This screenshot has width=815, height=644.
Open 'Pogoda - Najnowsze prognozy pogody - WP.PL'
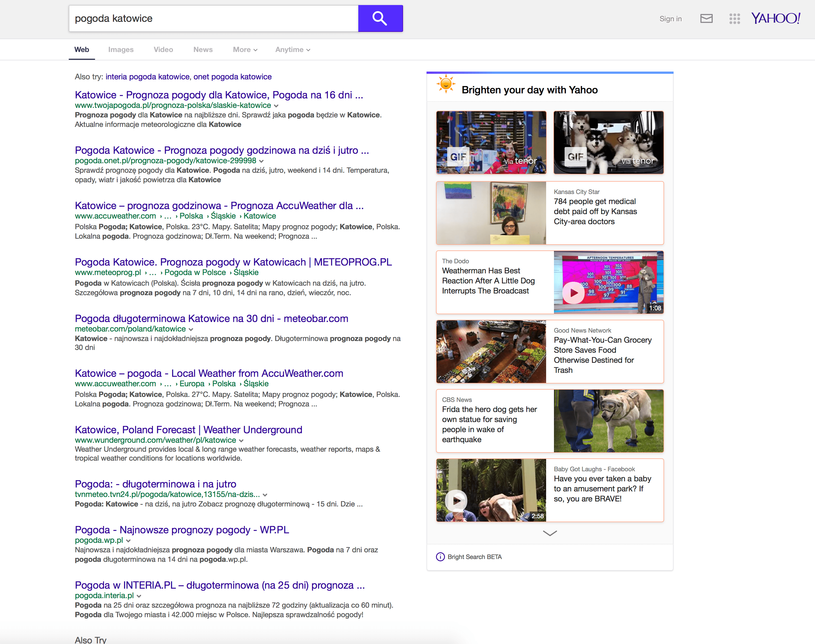(x=182, y=530)
